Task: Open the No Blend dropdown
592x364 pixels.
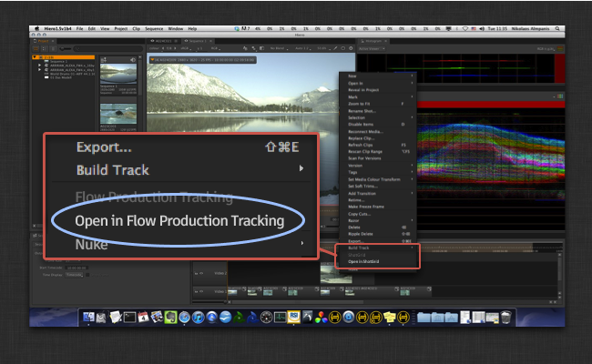Action: pos(279,48)
